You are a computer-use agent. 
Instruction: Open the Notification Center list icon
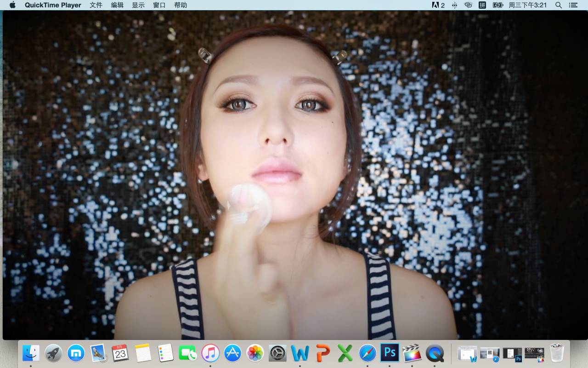[x=573, y=5]
